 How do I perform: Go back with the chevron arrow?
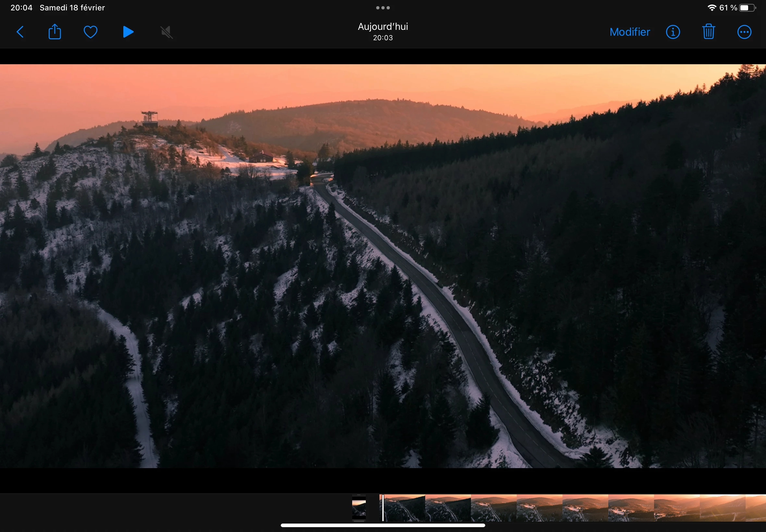[x=20, y=32]
